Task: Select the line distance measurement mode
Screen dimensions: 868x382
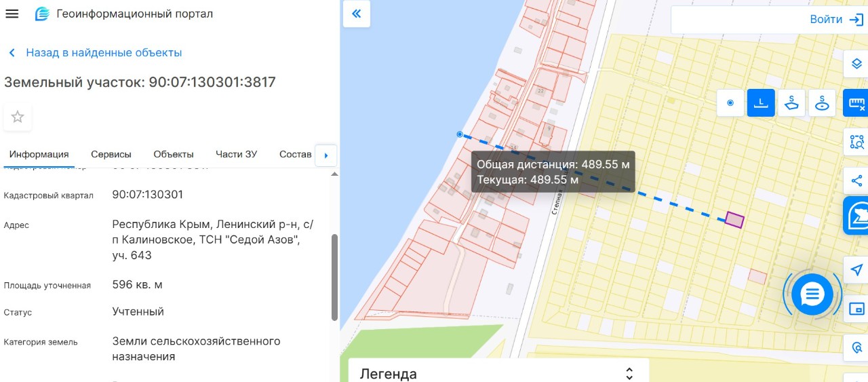Action: 761,103
